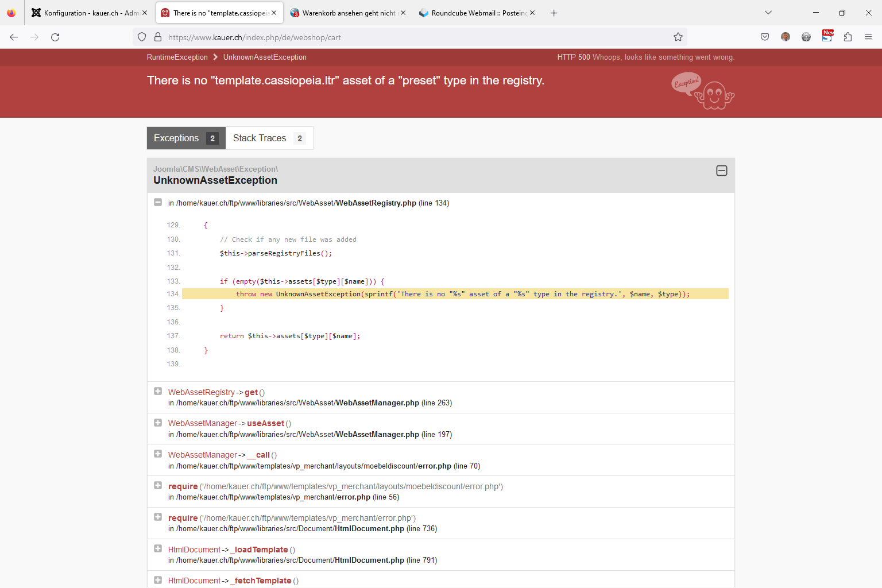
Task: Open a new browser tab
Action: tap(554, 13)
